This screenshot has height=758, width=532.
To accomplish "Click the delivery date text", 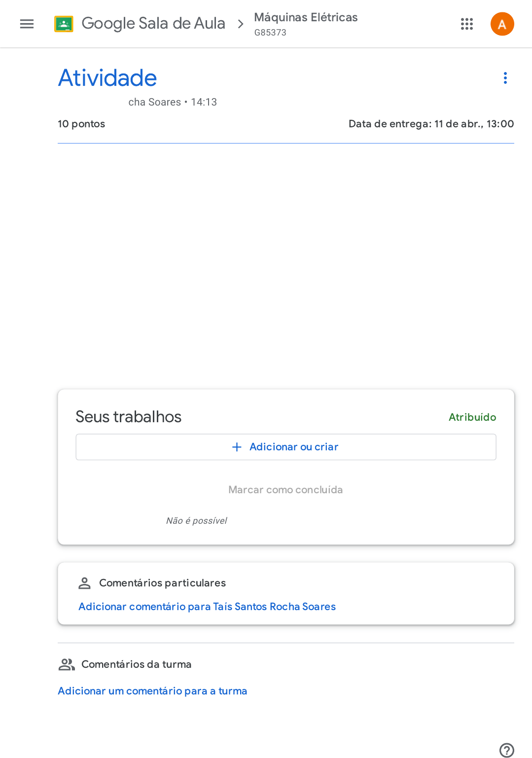I will coord(431,124).
